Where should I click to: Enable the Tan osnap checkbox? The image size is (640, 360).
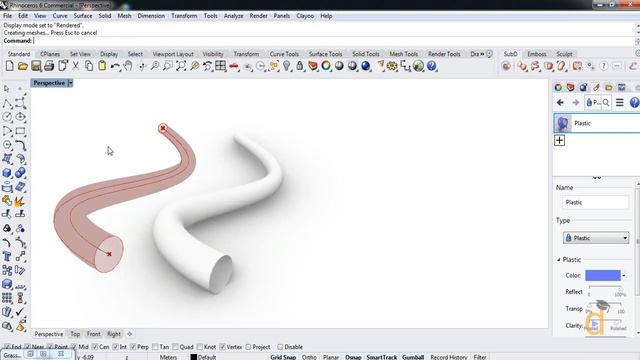click(155, 347)
